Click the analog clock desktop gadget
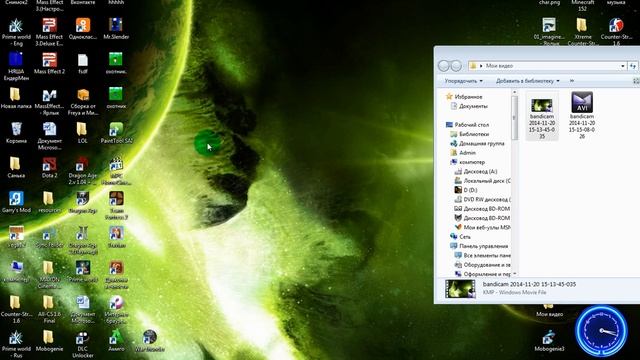The height and width of the screenshot is (360, 640). (601, 331)
